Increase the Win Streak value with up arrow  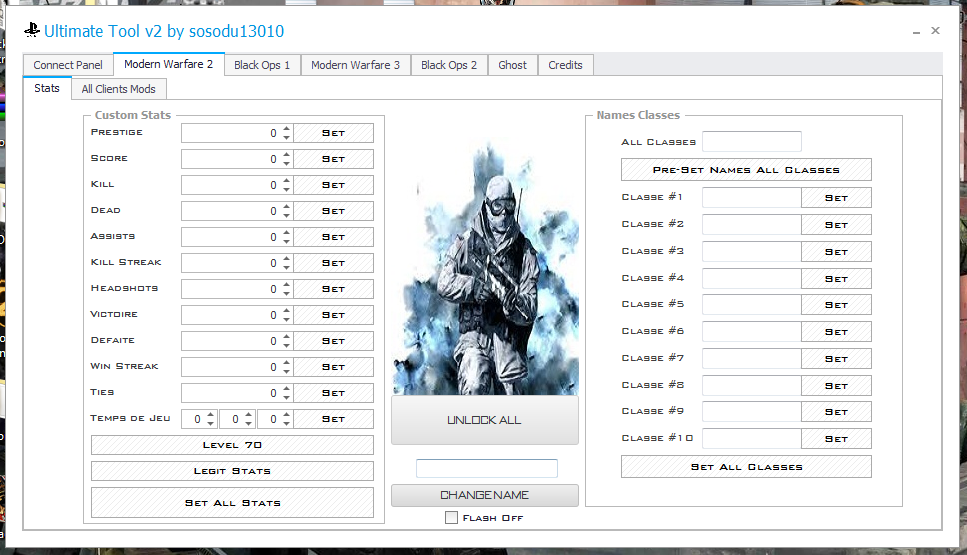click(x=286, y=363)
